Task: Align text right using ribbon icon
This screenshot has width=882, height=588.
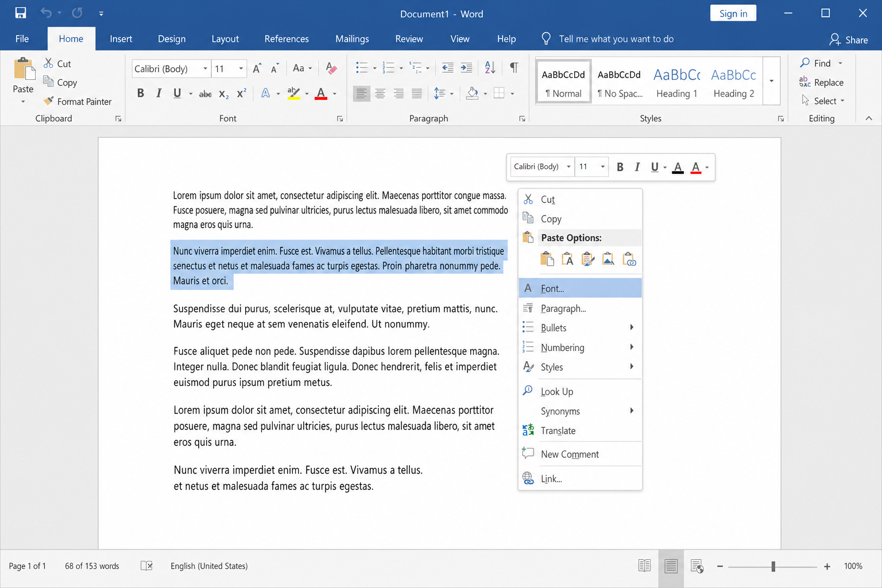Action: (x=399, y=93)
